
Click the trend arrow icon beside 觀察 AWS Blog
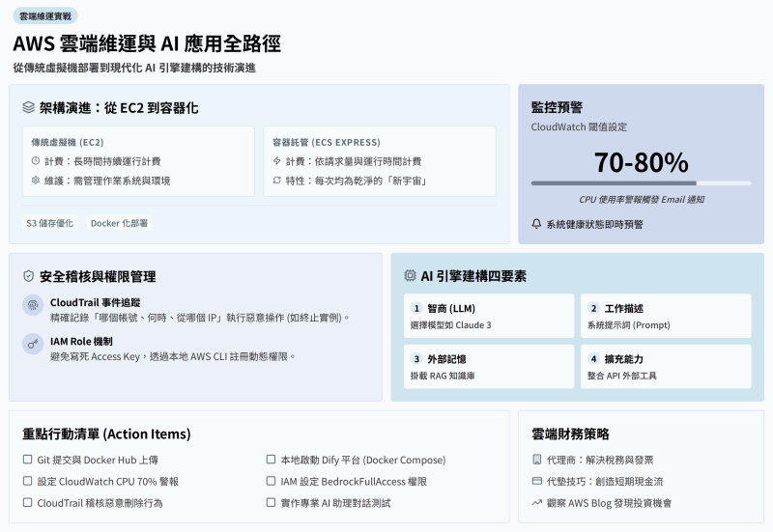click(x=537, y=503)
